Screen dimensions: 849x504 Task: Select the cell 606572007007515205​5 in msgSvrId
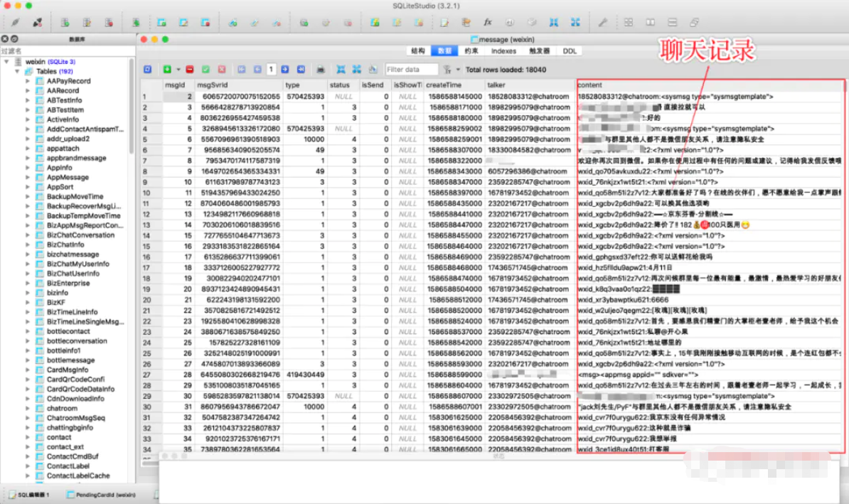tap(239, 97)
